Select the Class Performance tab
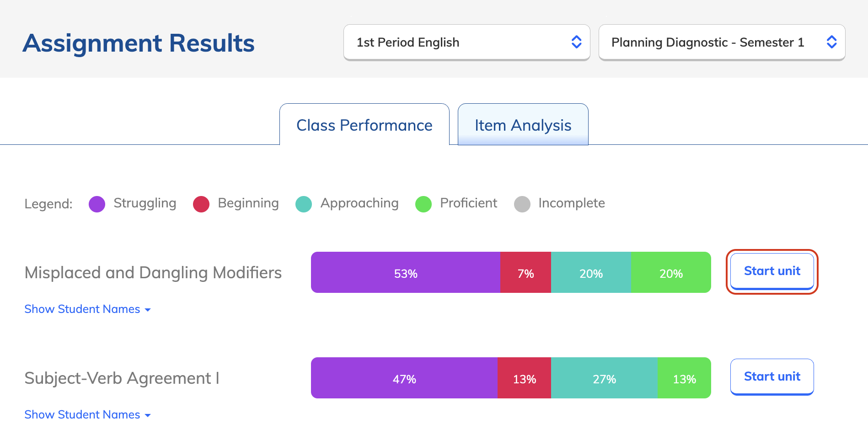Image resolution: width=868 pixels, height=445 pixels. tap(364, 125)
